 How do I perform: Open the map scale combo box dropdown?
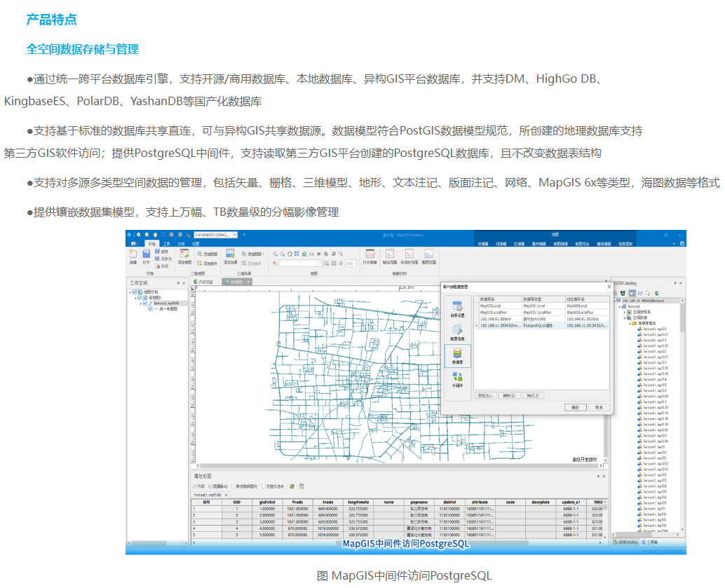point(235,235)
